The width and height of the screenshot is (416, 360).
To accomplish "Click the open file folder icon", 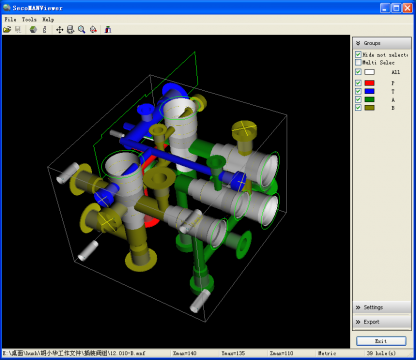I will [x=7, y=30].
